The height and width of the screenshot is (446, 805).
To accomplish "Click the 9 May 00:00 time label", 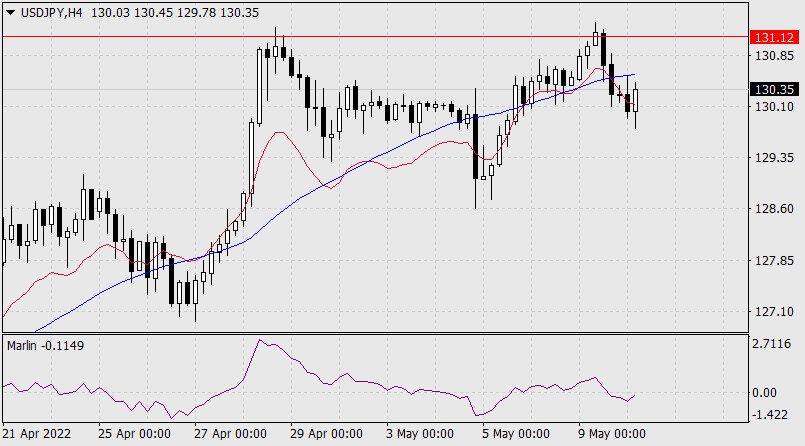I will click(x=612, y=434).
